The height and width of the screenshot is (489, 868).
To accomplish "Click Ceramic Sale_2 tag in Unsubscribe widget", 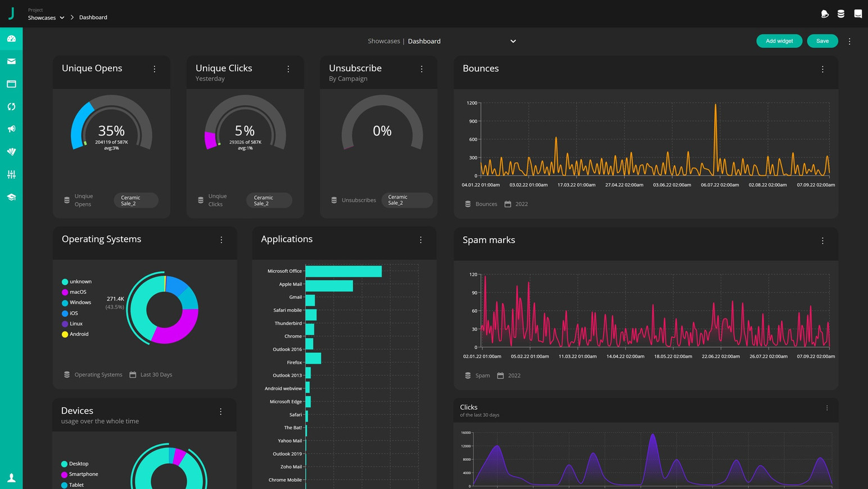I will [x=407, y=200].
